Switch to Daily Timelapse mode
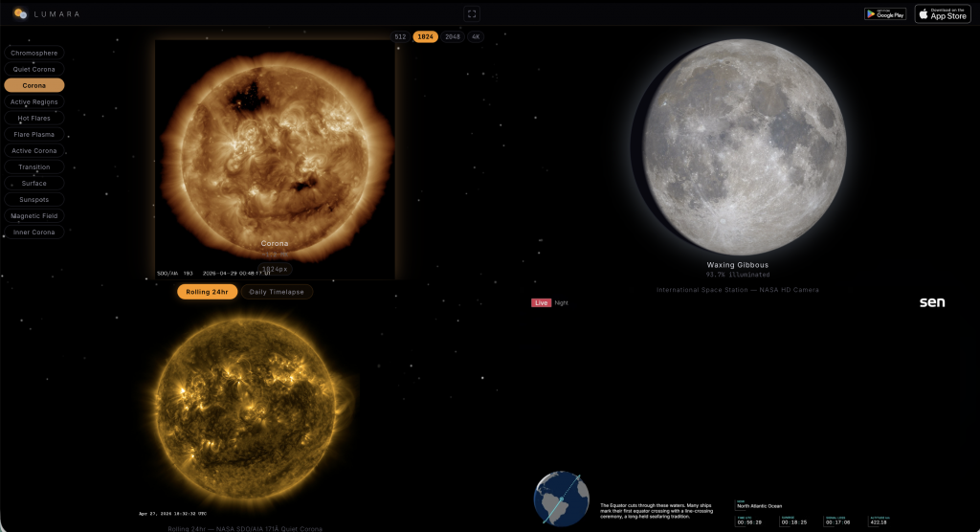 pos(276,292)
